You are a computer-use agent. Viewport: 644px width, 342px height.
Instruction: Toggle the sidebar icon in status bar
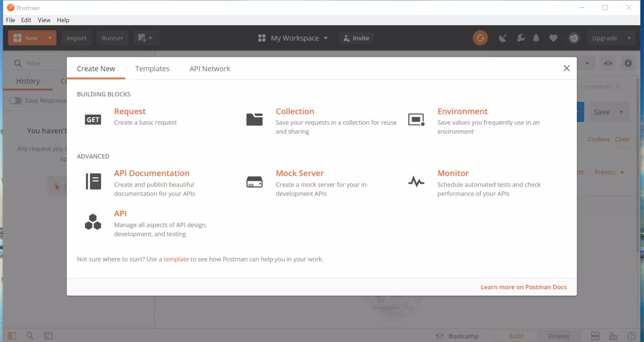(12, 336)
